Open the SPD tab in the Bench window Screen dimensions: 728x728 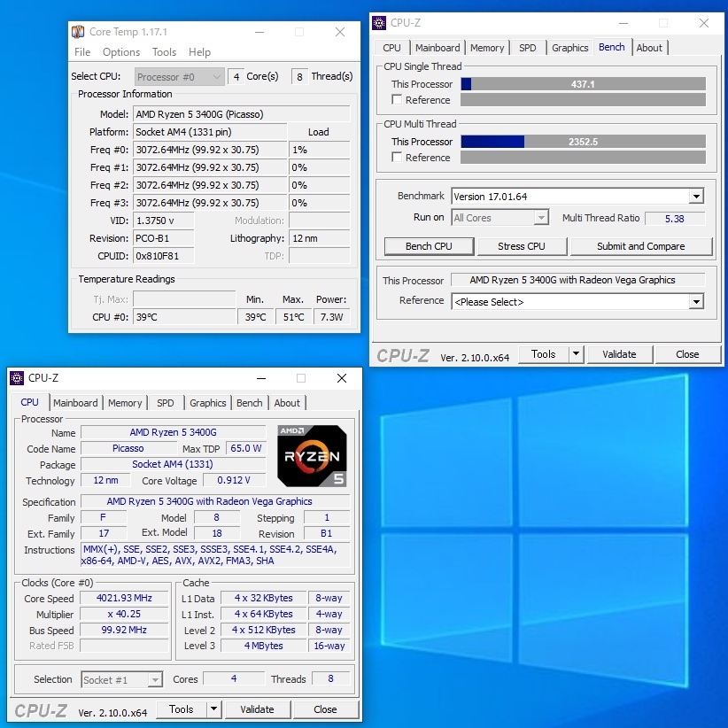click(x=527, y=48)
